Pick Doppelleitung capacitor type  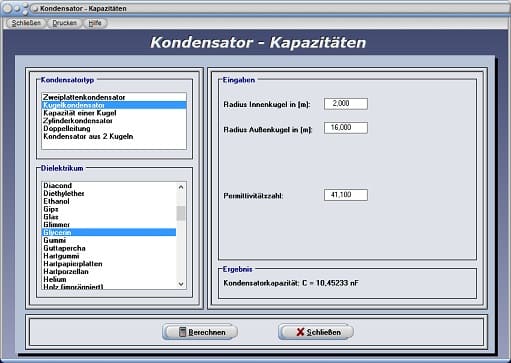click(114, 129)
